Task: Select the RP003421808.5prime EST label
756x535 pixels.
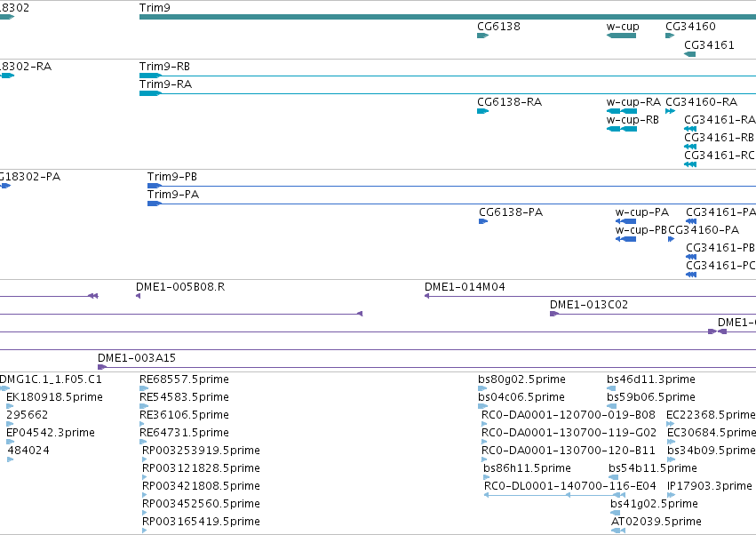Action: (201, 486)
